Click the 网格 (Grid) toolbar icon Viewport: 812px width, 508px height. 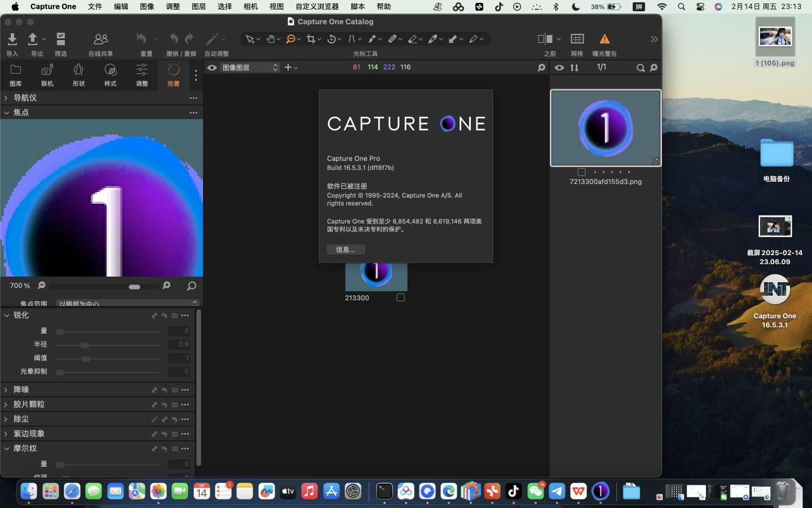point(577,39)
